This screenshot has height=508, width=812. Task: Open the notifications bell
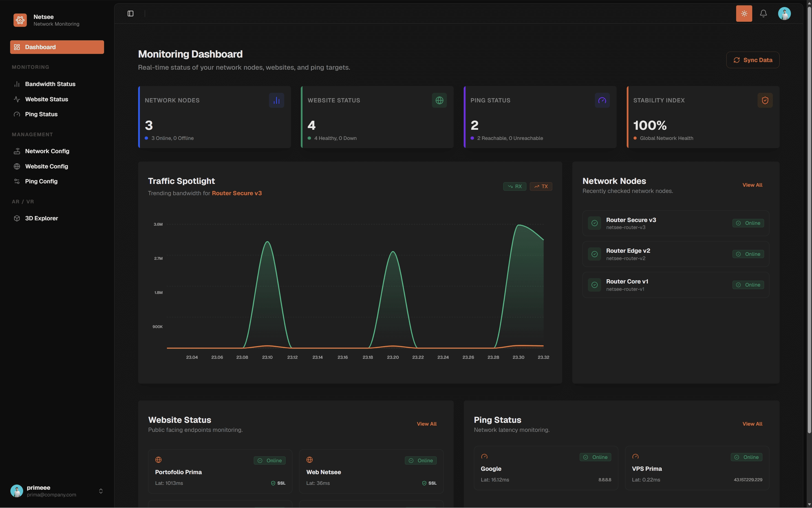coord(763,14)
